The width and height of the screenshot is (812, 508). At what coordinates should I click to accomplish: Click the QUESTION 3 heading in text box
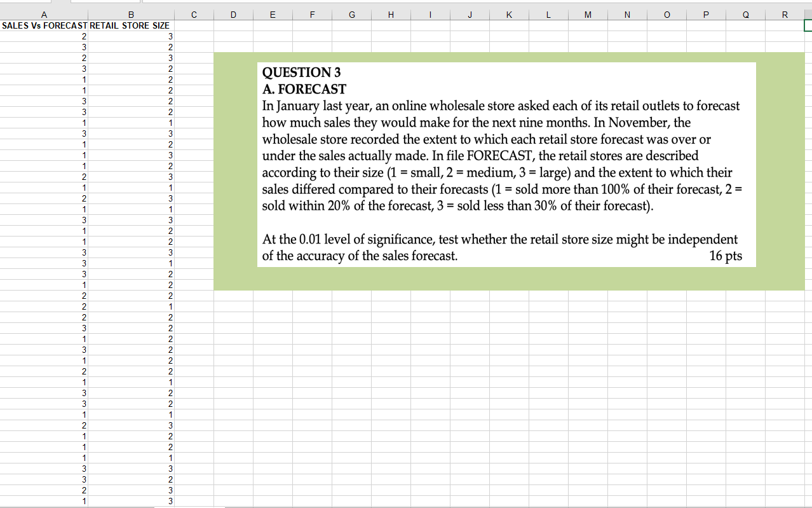tap(302, 72)
